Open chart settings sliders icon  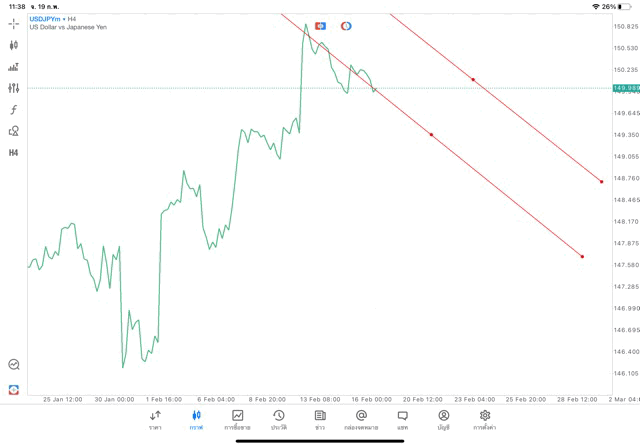(x=14, y=88)
